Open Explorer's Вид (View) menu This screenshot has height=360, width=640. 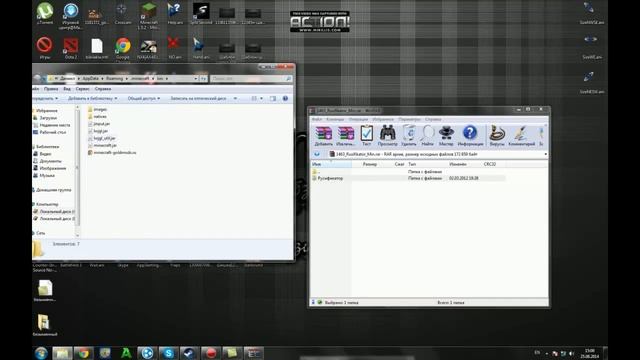click(x=67, y=89)
